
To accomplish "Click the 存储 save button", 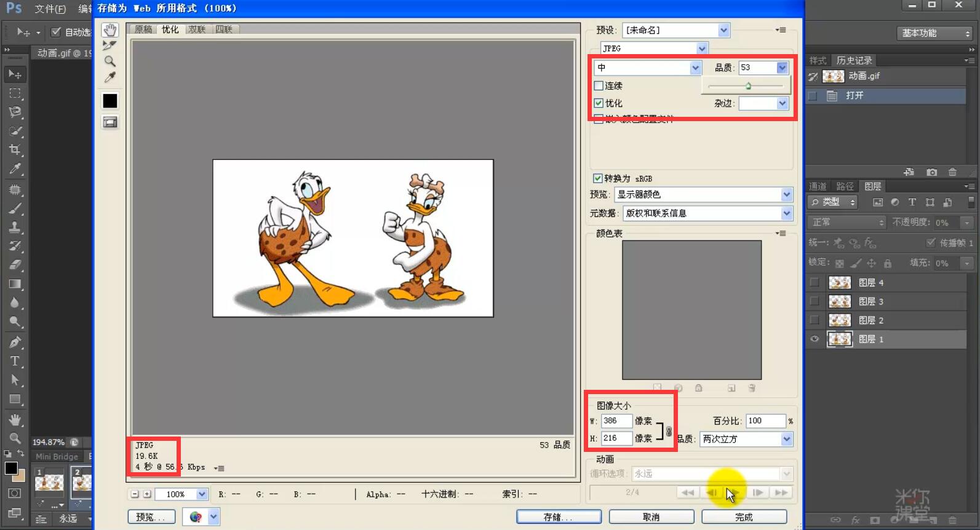I will click(559, 517).
